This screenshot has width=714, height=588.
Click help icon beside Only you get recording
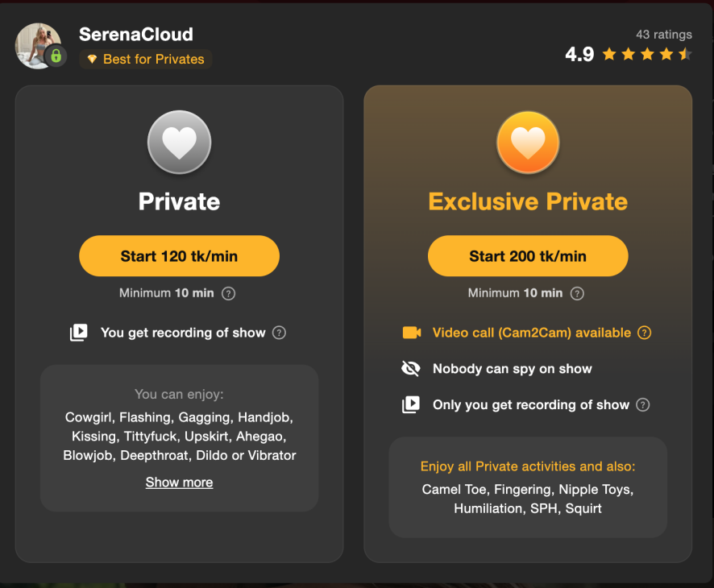643,404
